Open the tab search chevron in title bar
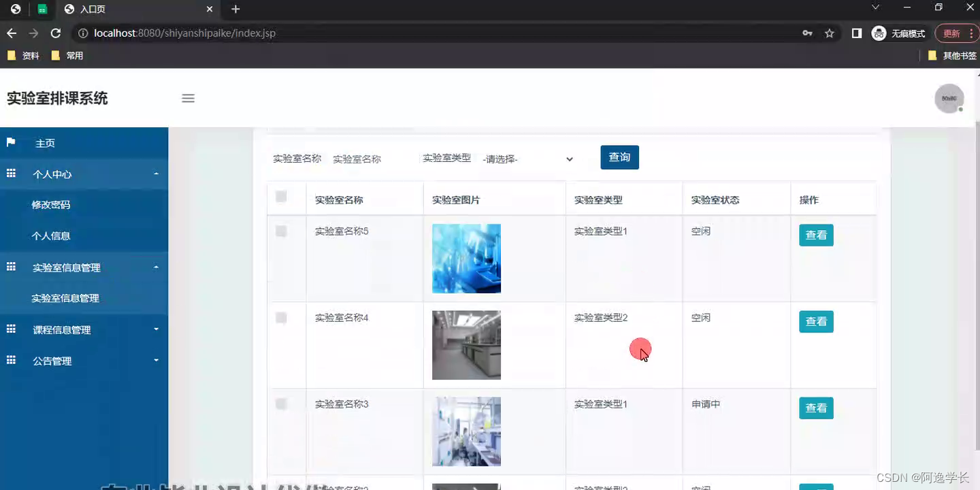 click(x=875, y=7)
